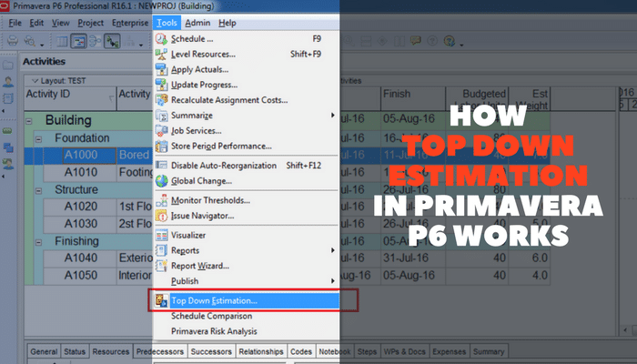Click the Gantt Chart view icon
Image resolution: width=637 pixels, height=364 pixels.
pyautogui.click(x=78, y=41)
